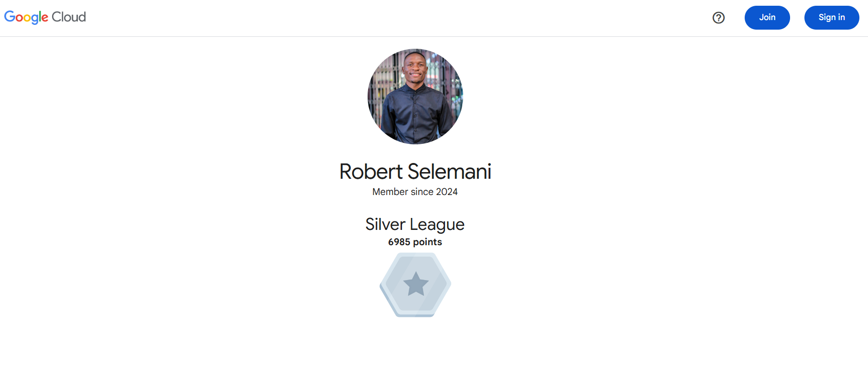Click the word Silver
This screenshot has width=868, height=369.
(385, 224)
